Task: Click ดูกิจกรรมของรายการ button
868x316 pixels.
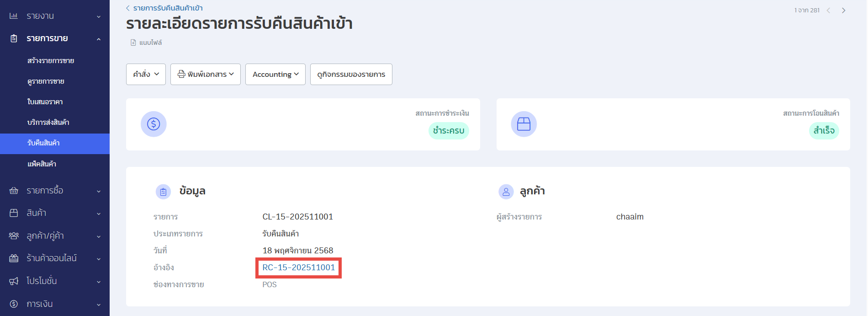Action: (x=351, y=74)
